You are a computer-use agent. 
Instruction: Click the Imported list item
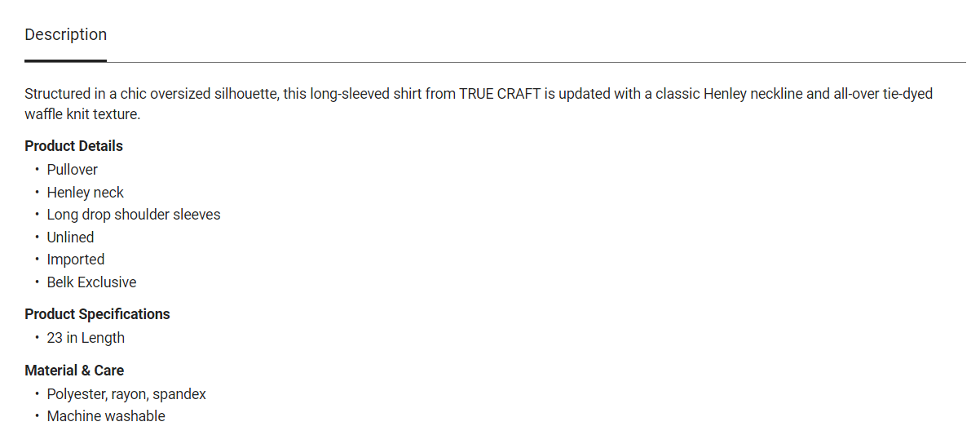pos(76,260)
